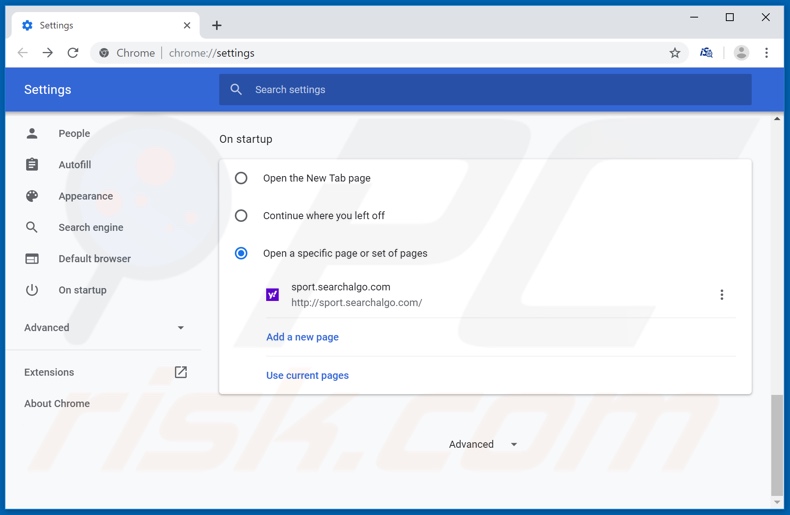Go to On startup settings
The width and height of the screenshot is (790, 515).
click(82, 290)
